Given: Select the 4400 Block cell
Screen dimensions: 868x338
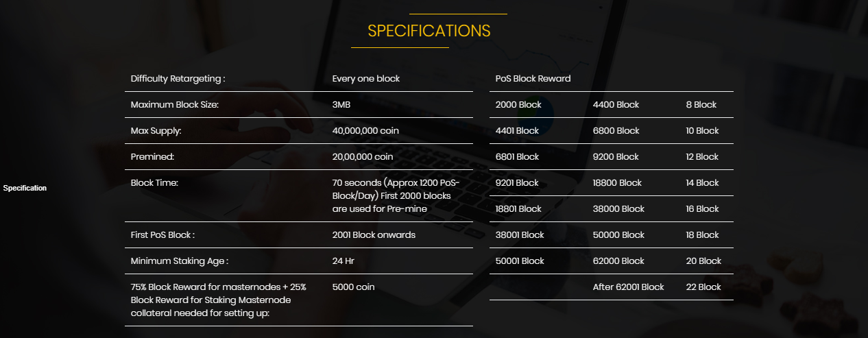Looking at the screenshot, I should 616,105.
